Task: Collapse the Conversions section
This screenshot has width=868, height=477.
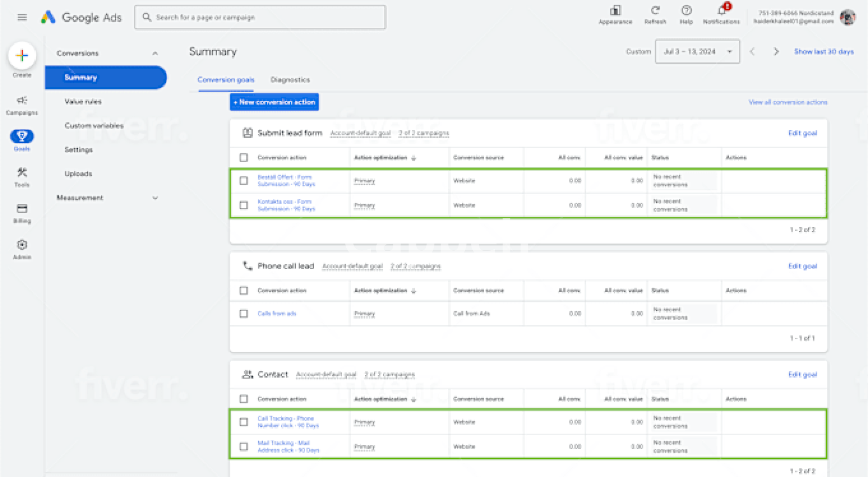Action: tap(155, 53)
